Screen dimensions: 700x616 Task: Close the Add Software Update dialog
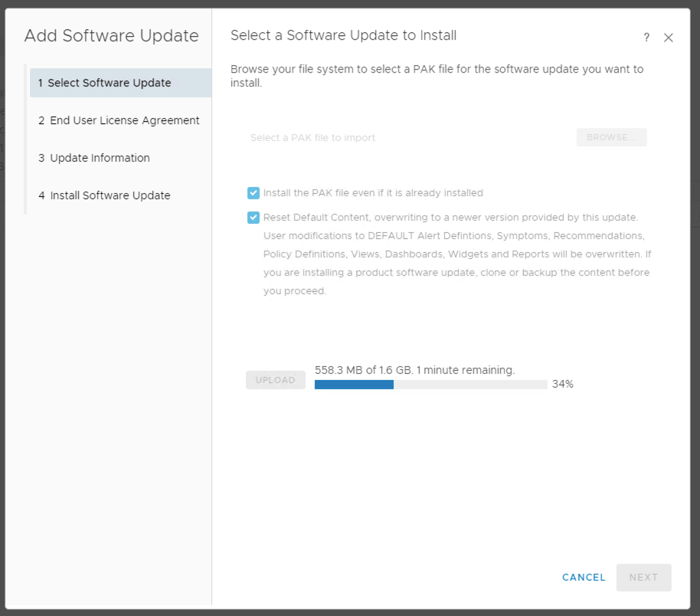coord(668,38)
